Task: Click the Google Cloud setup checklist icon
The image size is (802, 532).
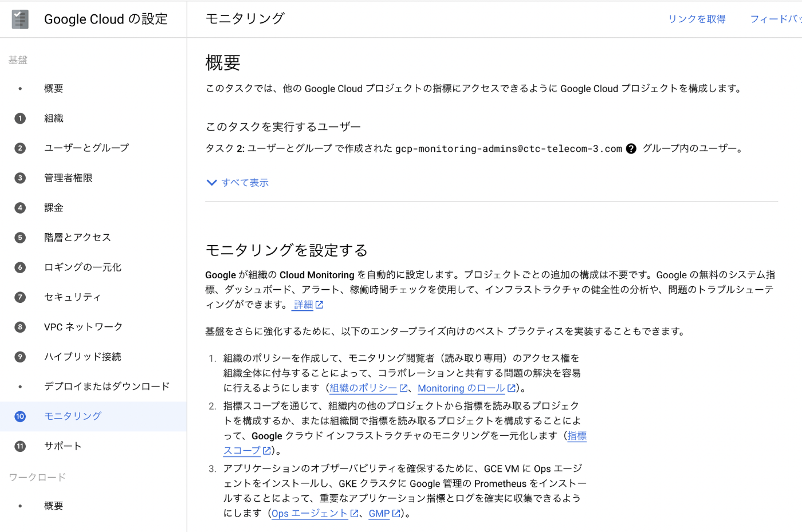Action: (x=20, y=19)
